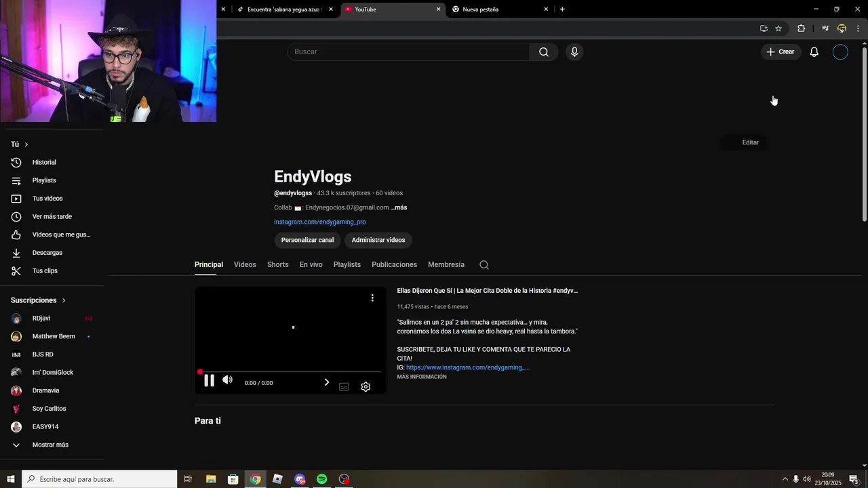868x488 pixels.
Task: Open Ver más tarde list
Action: (x=52, y=217)
